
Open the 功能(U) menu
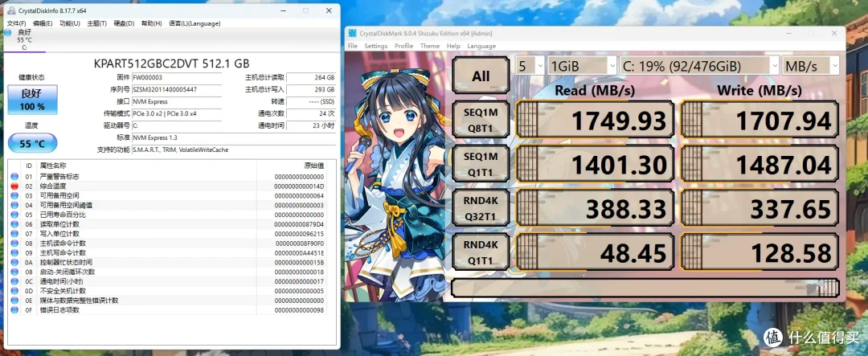[x=70, y=23]
